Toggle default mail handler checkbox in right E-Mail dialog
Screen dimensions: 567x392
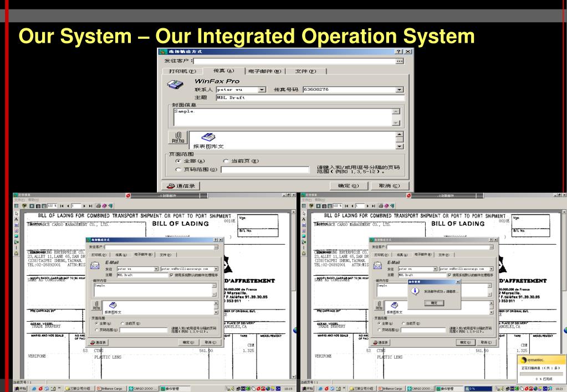[449, 275]
